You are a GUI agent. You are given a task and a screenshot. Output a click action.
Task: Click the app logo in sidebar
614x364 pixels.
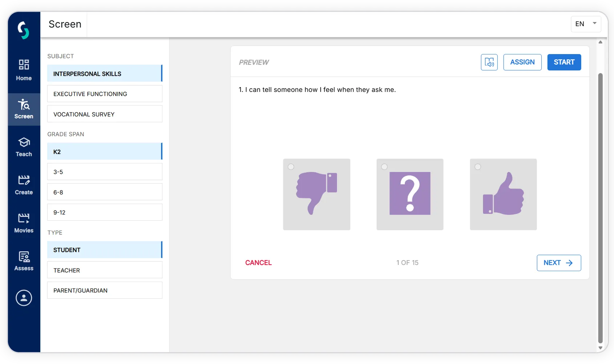[x=24, y=30]
